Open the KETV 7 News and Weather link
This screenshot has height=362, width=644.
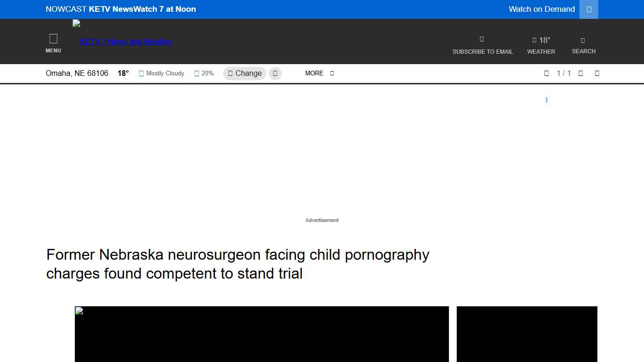(x=125, y=41)
